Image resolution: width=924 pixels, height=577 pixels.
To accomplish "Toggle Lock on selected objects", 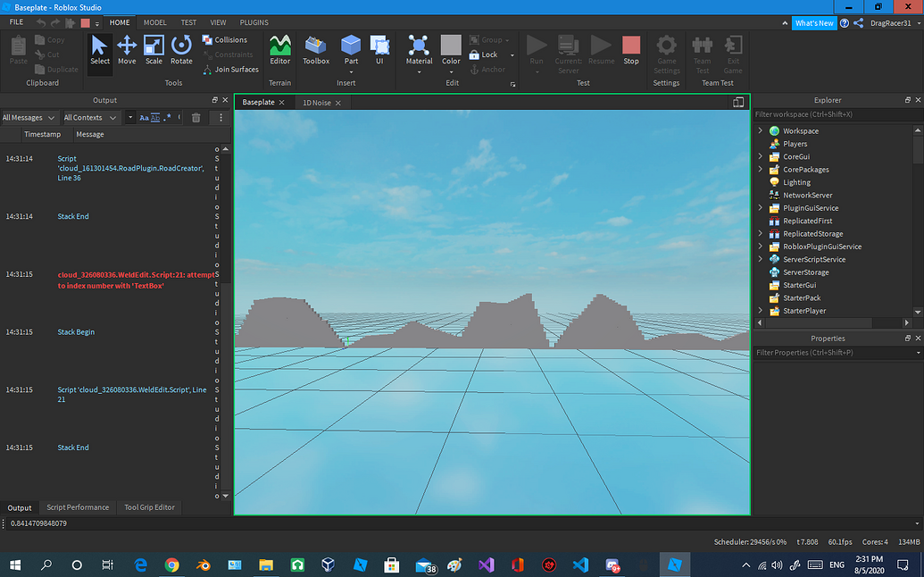I will click(482, 54).
